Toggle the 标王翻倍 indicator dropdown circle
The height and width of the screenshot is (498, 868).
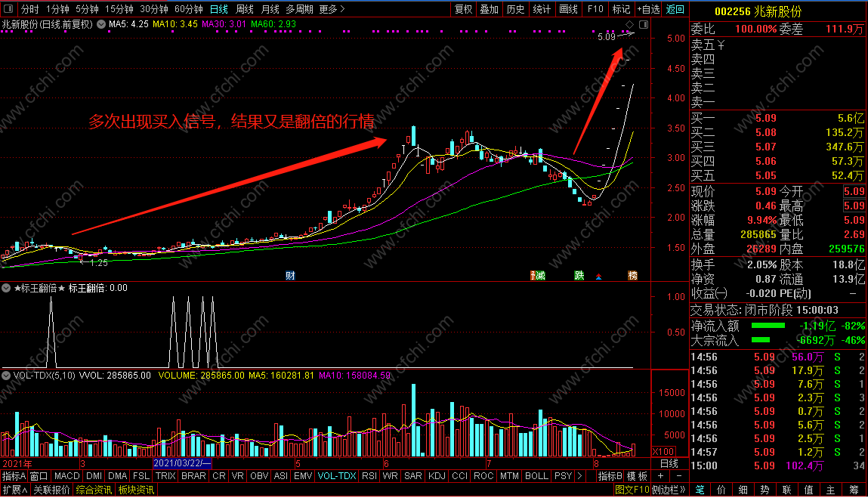click(6, 288)
